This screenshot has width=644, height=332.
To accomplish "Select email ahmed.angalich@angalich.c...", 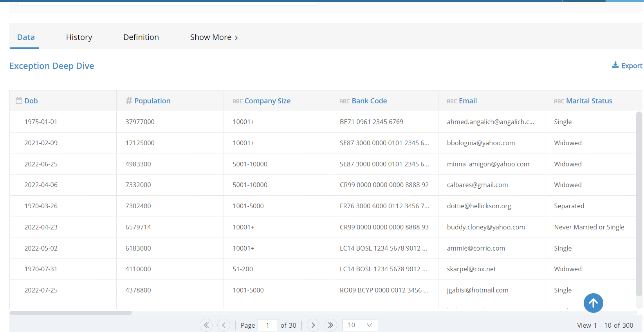I will (x=490, y=122).
